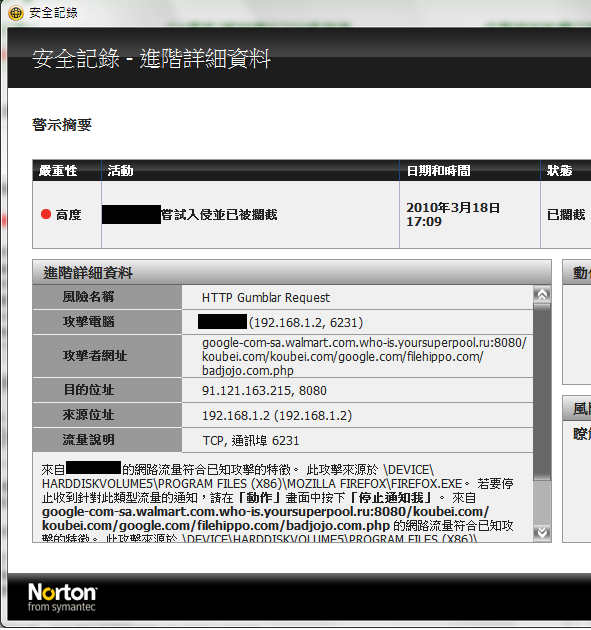
Task: Select bold URL text in description paragraph
Action: [x=265, y=519]
